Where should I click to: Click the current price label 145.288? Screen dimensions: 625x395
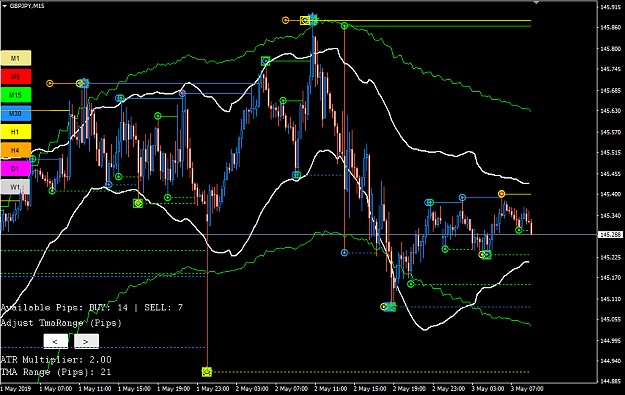(x=611, y=234)
